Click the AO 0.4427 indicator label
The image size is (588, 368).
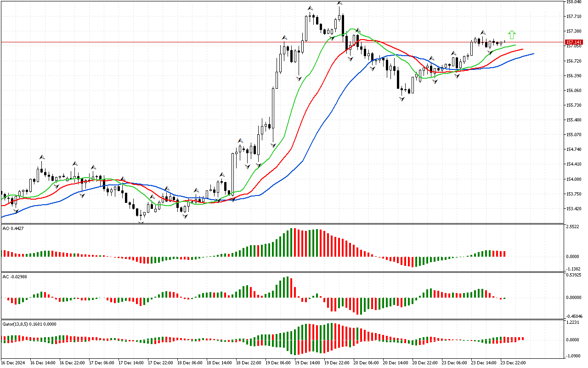[x=13, y=228]
